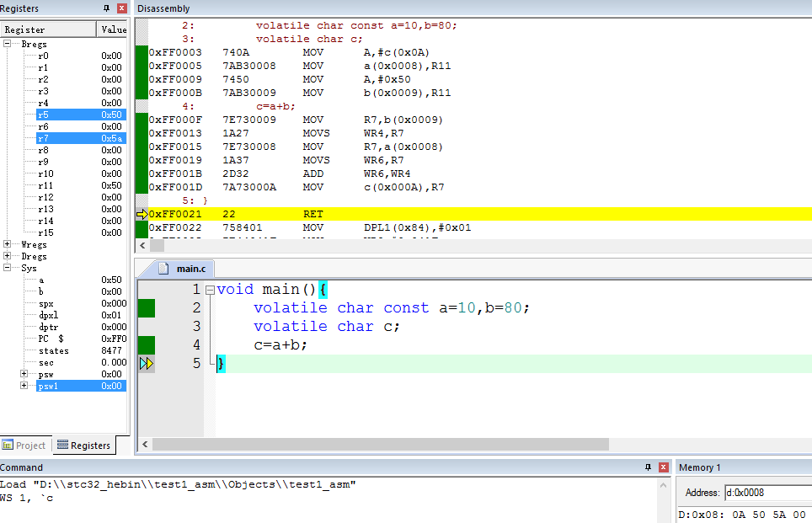Click the execution arrow marker on line 5

(x=147, y=364)
